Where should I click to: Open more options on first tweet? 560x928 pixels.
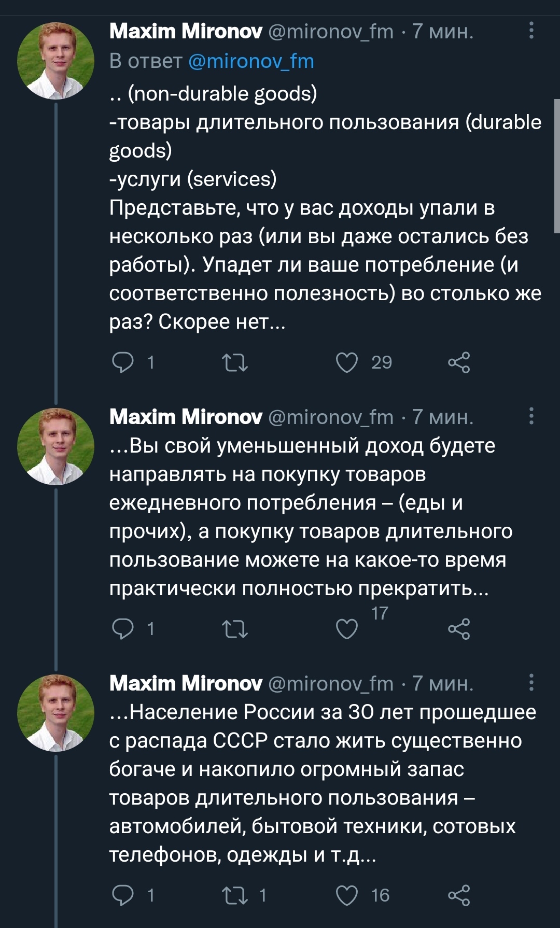coord(531,31)
